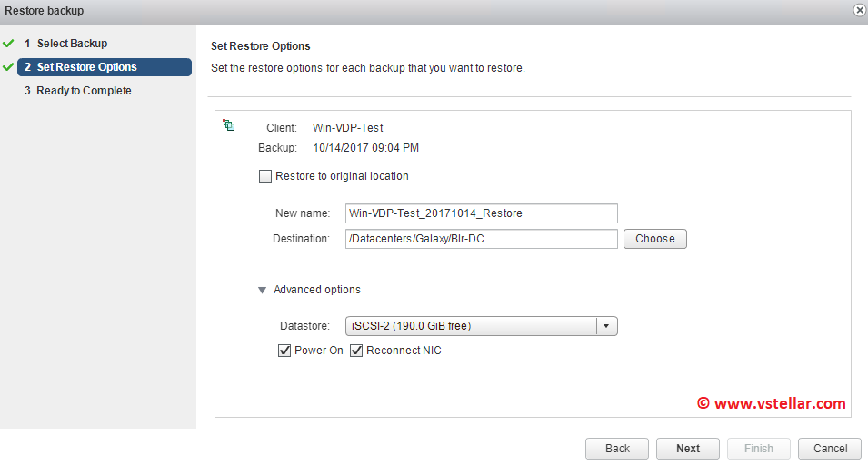
Task: Click the Back button
Action: click(617, 449)
